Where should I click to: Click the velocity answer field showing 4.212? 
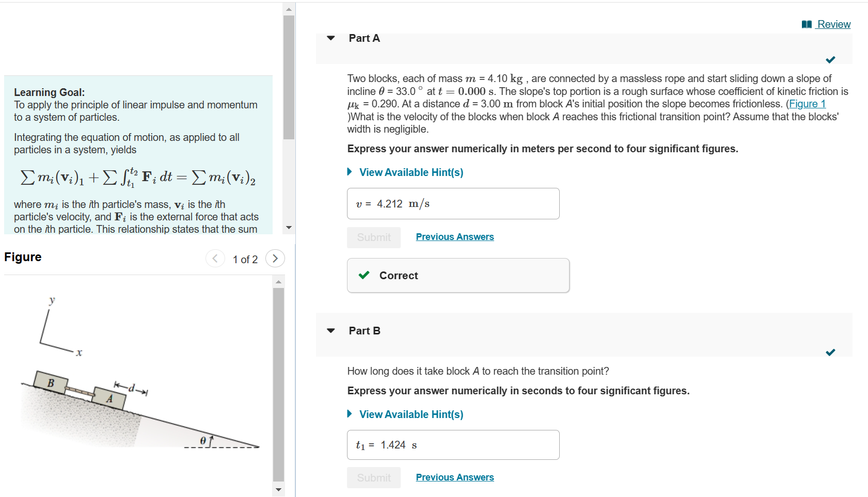point(453,203)
